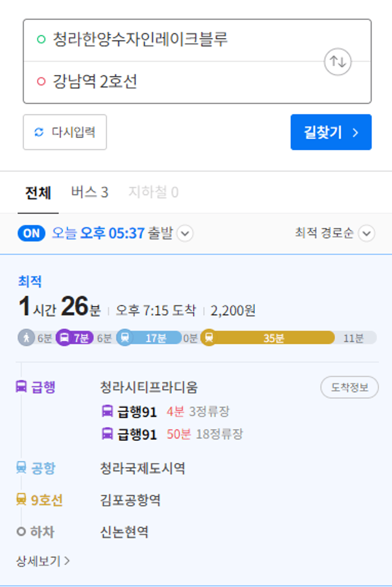Click the purple bus icon beside 급행 label

click(21, 387)
